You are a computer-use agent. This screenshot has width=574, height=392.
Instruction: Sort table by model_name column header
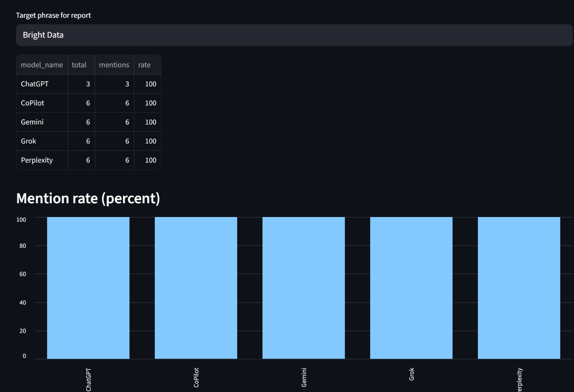click(x=42, y=65)
